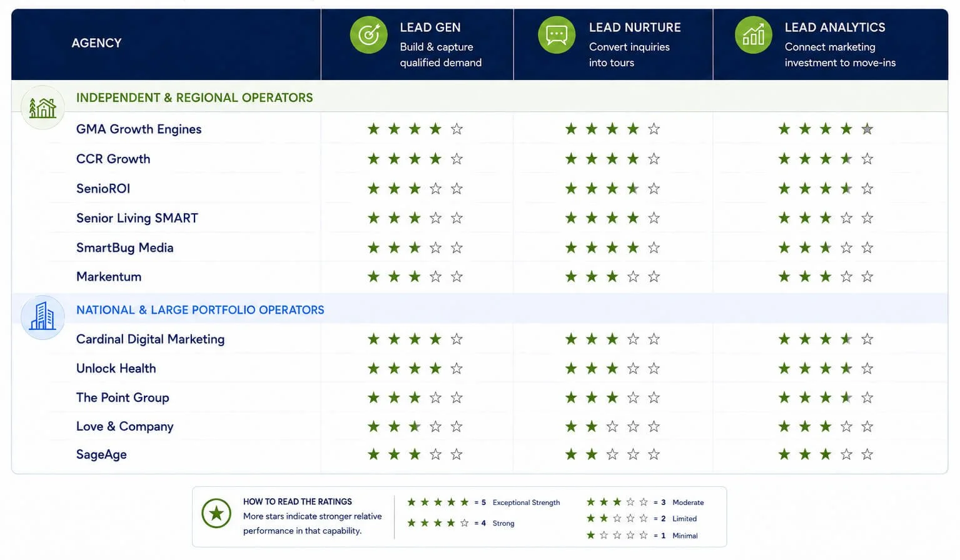Screen dimensions: 960x560
Task: Select the Unlock Health agency name
Action: point(116,368)
